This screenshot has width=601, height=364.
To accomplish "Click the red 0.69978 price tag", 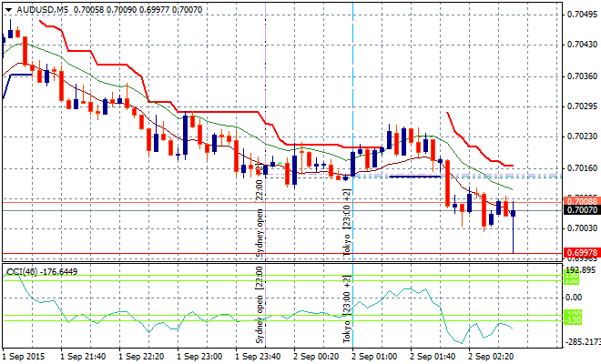I will (582, 252).
